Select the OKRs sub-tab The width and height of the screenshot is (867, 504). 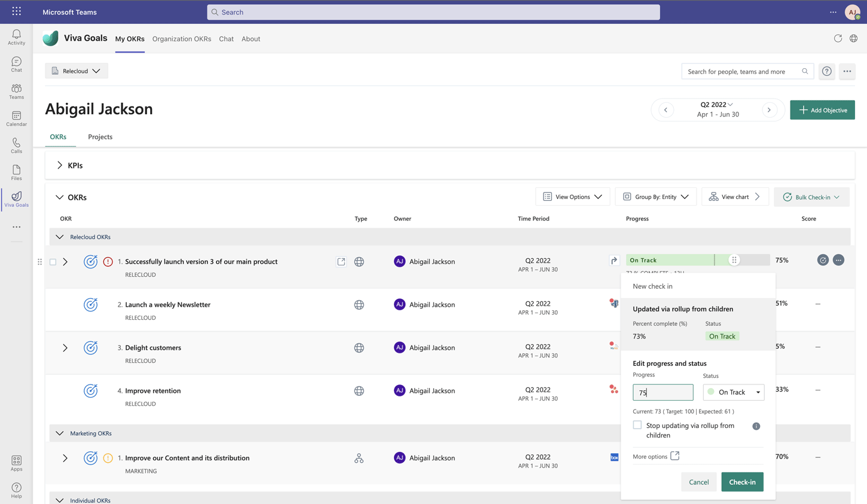click(x=58, y=137)
